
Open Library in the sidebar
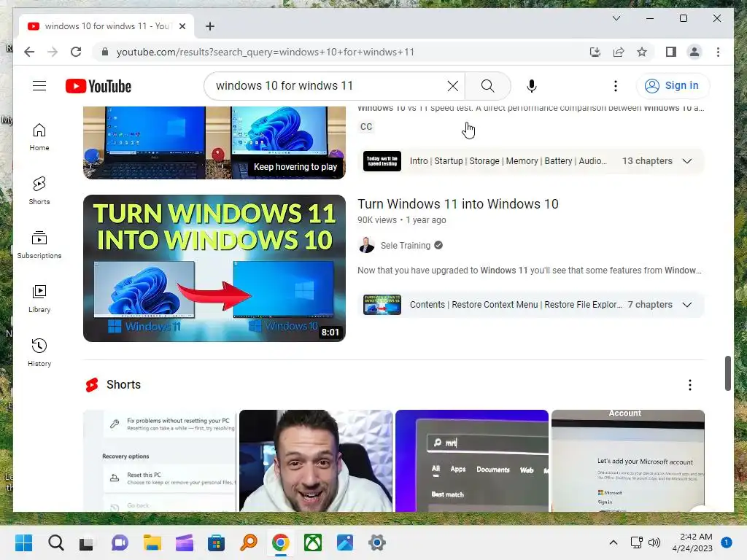[39, 298]
